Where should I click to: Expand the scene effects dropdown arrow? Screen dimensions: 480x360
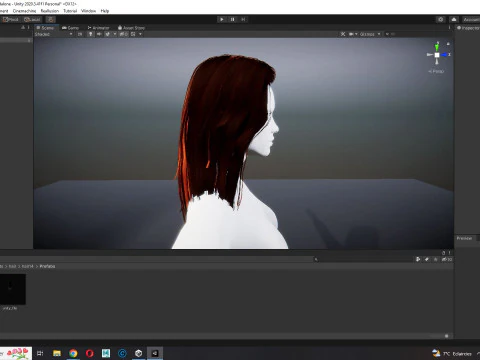point(115,34)
